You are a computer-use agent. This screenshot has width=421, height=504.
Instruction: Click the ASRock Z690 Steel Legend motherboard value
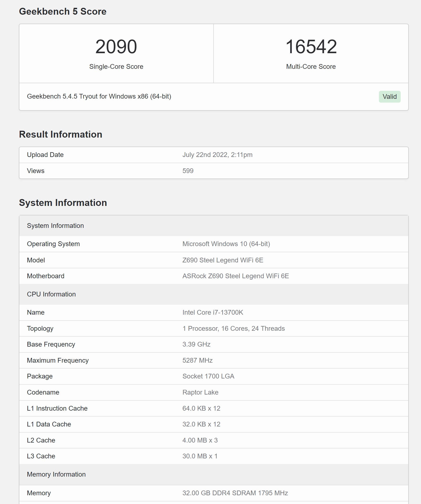236,276
